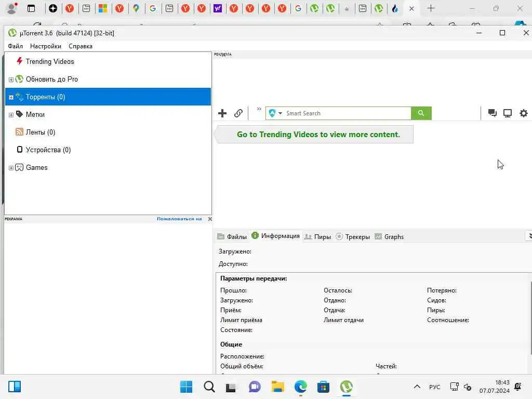Click the green search button
The width and height of the screenshot is (532, 399).
421,113
